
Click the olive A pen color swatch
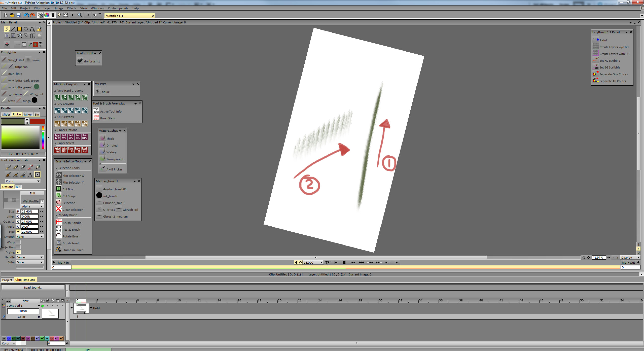13,122
